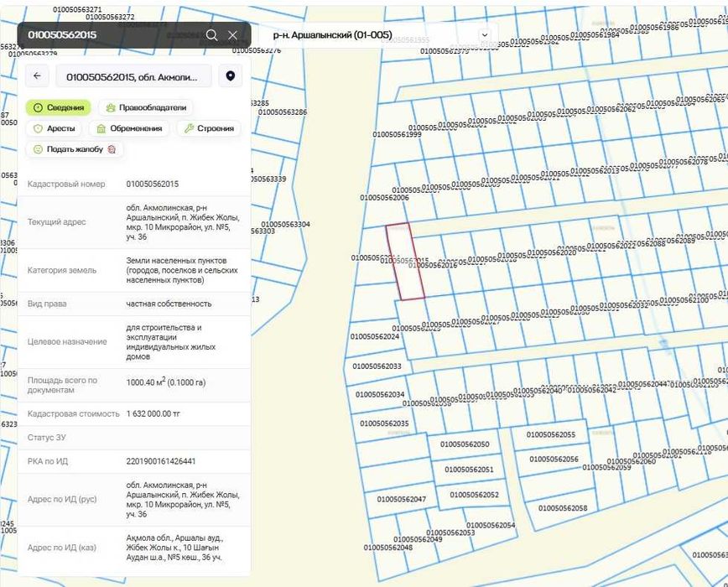Show the Обременения tab
The width and height of the screenshot is (728, 587).
[129, 128]
